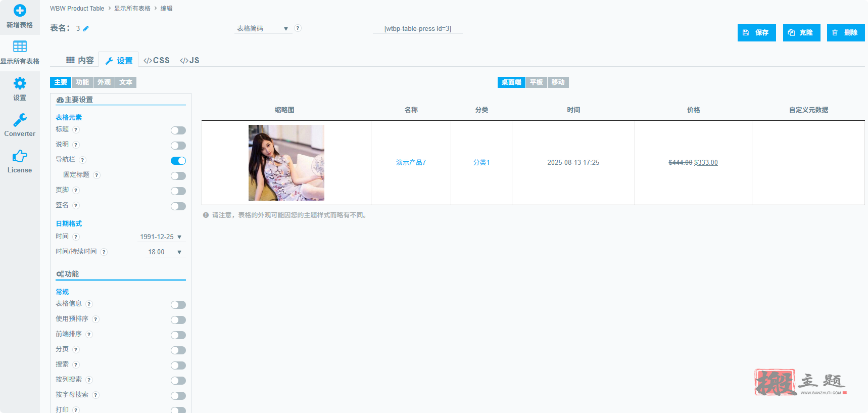This screenshot has width=868, height=413.
Task: Click the help icon next to 签名
Action: [76, 206]
